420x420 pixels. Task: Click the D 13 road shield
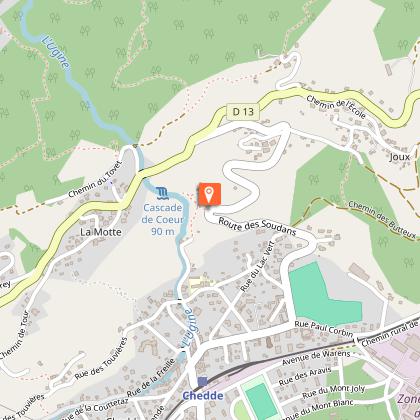pos(243,112)
